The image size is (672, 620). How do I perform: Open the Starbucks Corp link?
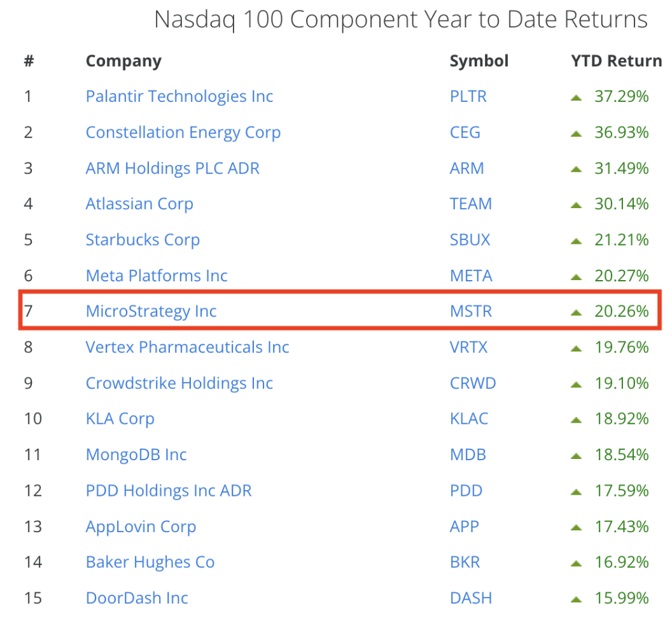coord(143,240)
